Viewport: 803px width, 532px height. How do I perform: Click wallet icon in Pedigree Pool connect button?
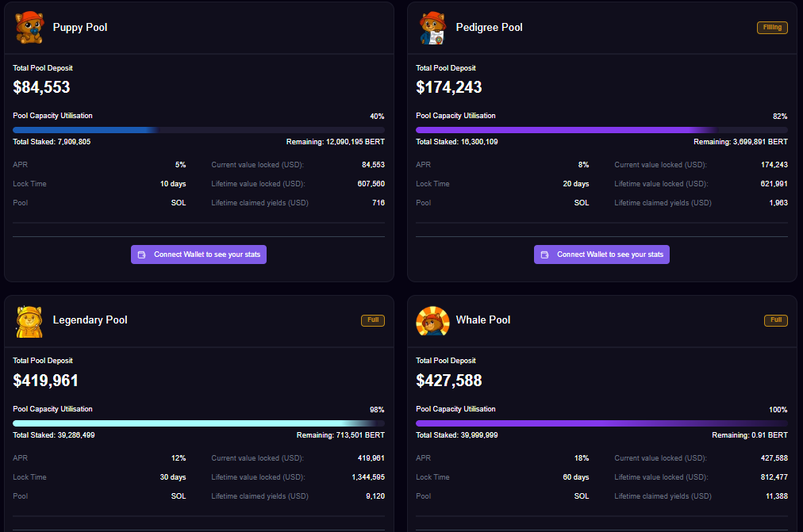[545, 255]
